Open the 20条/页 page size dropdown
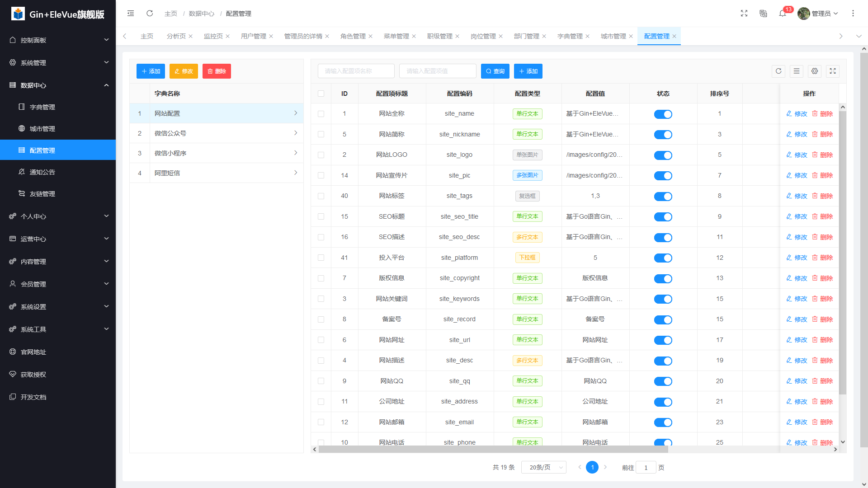The image size is (868, 488). tap(543, 467)
